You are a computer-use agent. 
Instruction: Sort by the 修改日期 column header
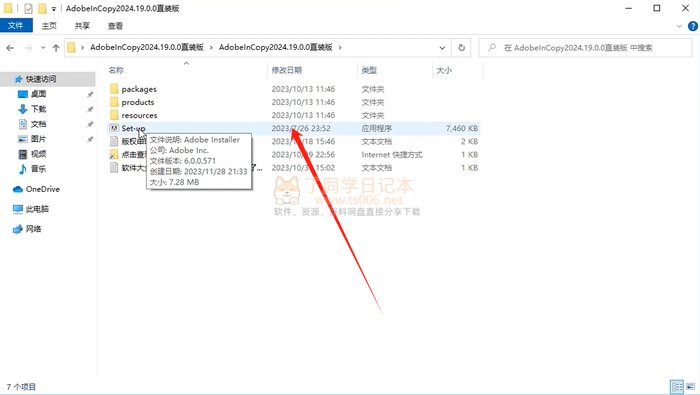coord(287,70)
